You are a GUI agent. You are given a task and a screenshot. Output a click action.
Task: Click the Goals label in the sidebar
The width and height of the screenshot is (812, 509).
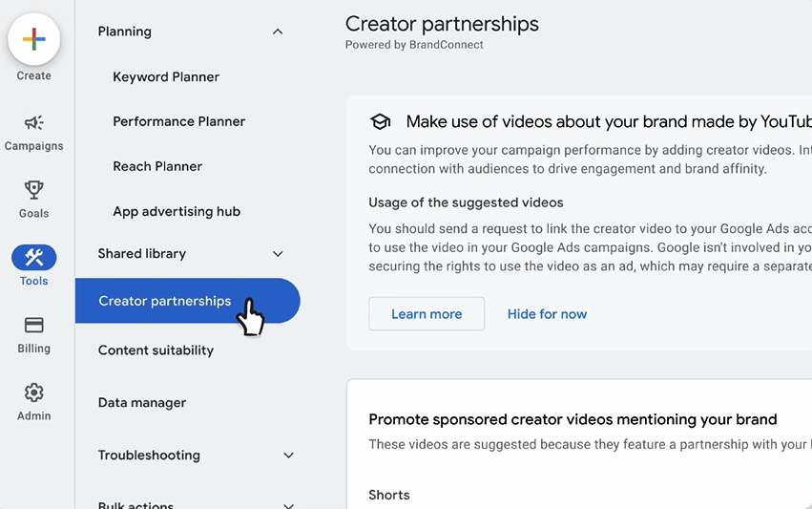(x=33, y=214)
